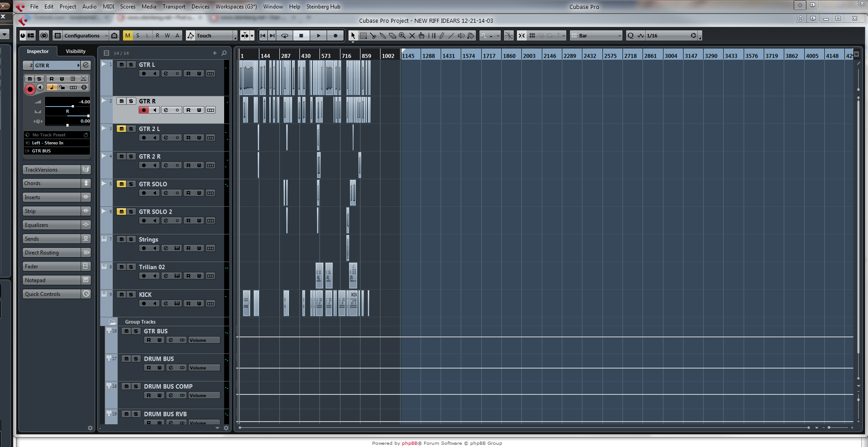Open Left - Stereo In input routing
The image size is (868, 447).
[57, 143]
